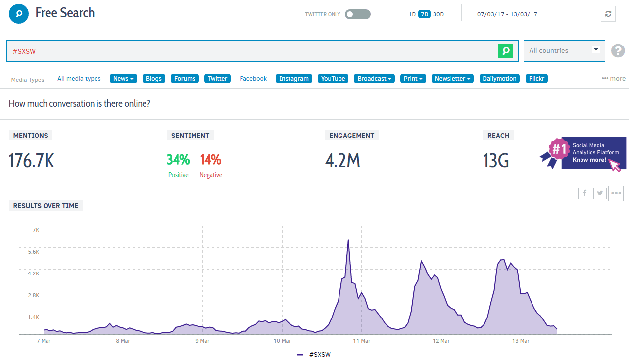629x364 pixels.
Task: Refresh the search results
Action: coord(608,14)
